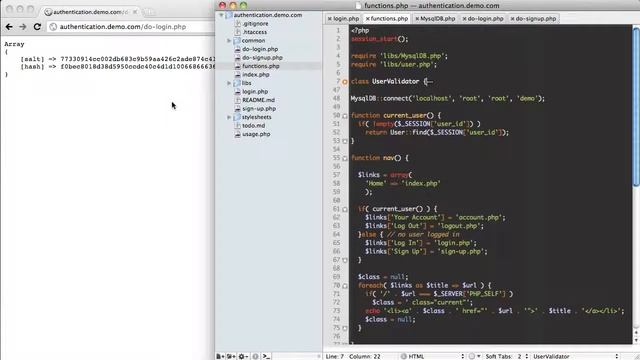Open the bundle item menu in status bar
The height and width of the screenshot is (360, 640).
coord(474,356)
